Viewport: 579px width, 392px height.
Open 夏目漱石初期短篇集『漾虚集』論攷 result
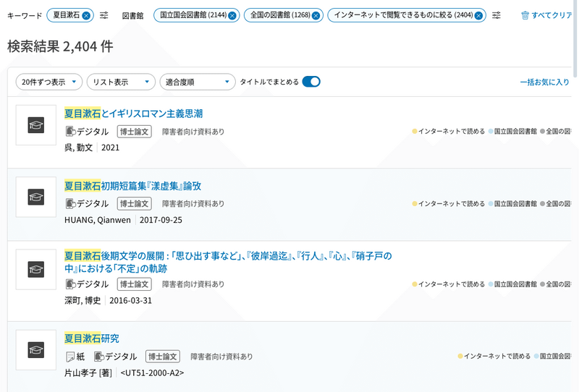[133, 186]
